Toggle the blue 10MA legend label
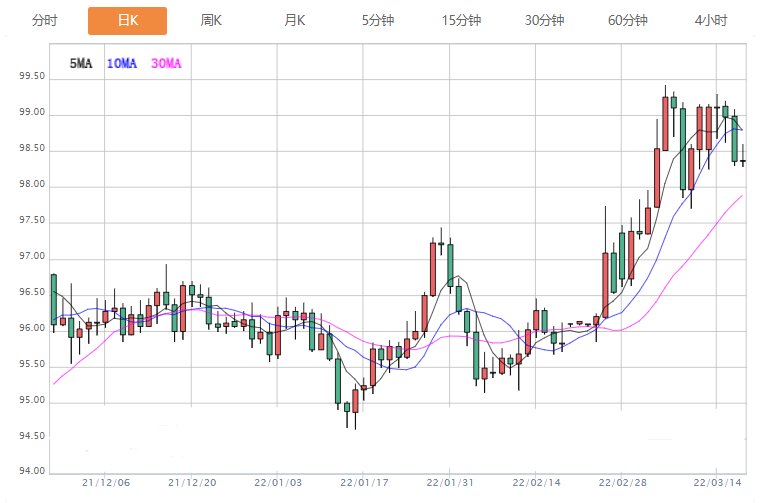The height and width of the screenshot is (503, 767). (122, 64)
